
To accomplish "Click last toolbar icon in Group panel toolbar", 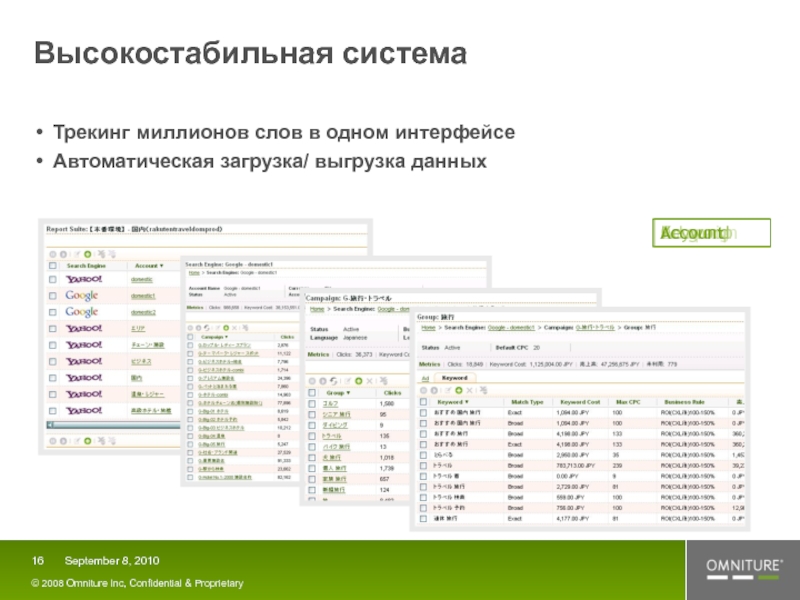I will pos(483,390).
